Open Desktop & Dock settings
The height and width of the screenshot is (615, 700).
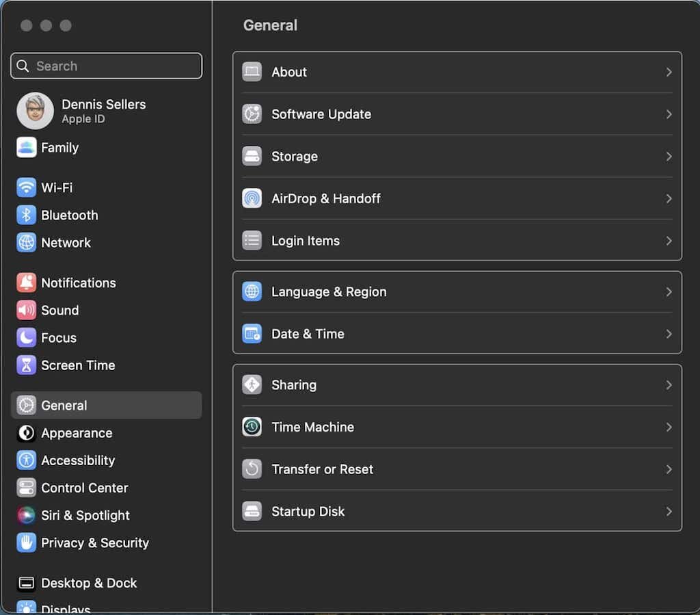89,583
